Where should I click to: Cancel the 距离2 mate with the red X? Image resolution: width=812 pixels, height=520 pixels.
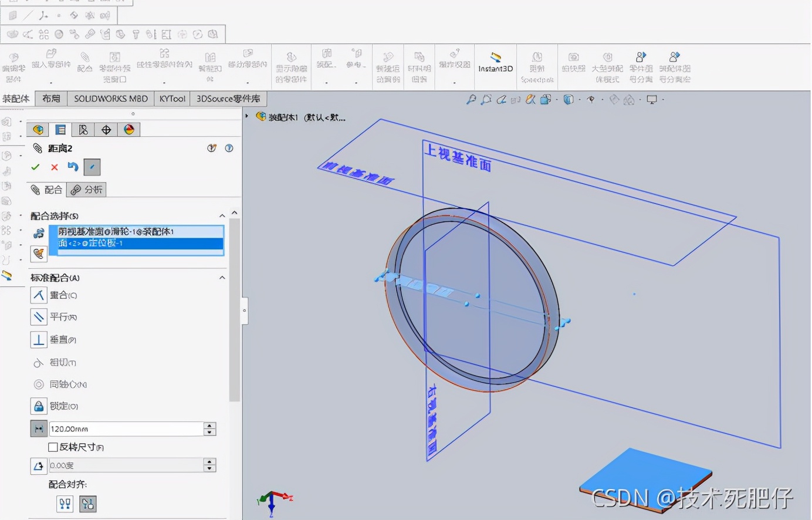(x=54, y=167)
